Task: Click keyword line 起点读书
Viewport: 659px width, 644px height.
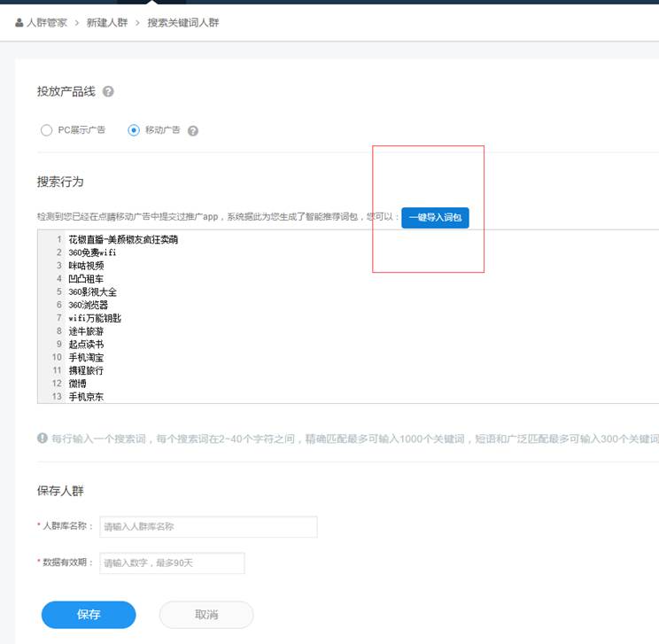Action: (86, 345)
